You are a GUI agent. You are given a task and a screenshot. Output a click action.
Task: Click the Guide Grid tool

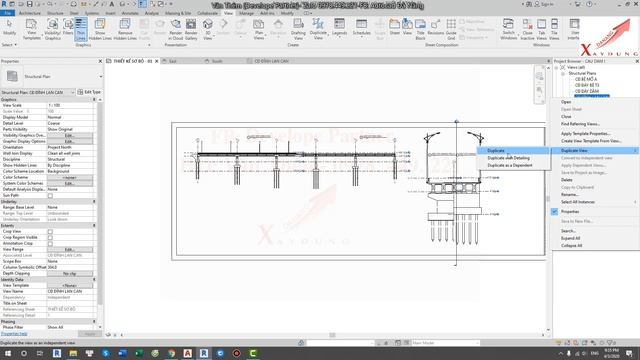[x=451, y=29]
